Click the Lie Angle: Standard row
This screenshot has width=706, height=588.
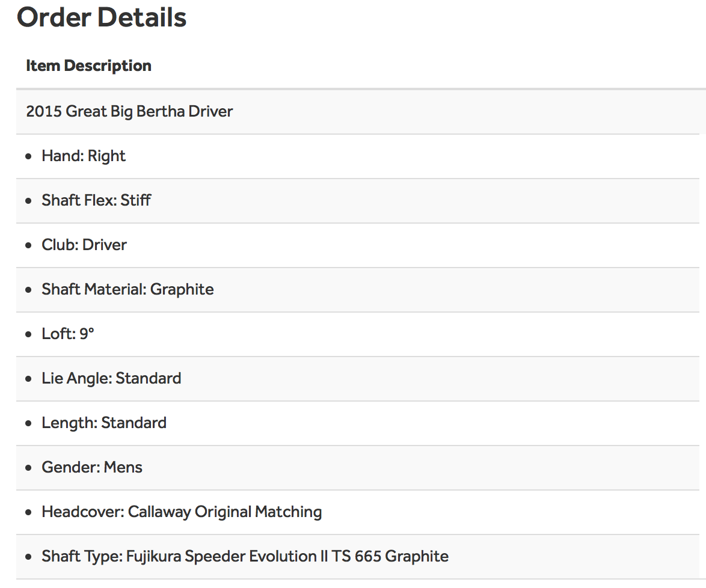[x=111, y=378]
